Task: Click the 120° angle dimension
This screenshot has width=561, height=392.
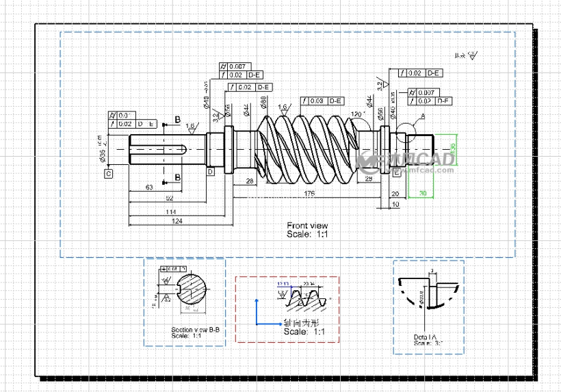Action: click(x=356, y=114)
